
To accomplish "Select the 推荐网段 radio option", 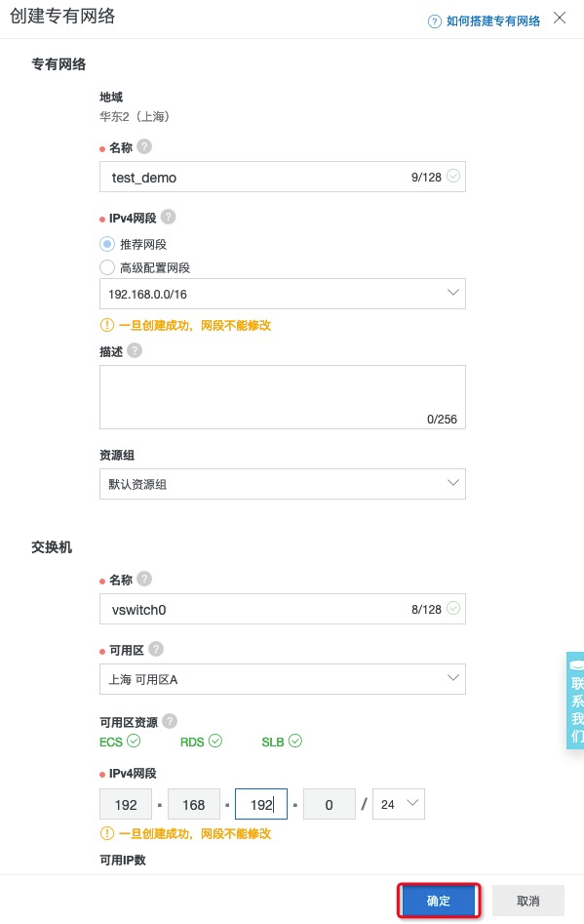I will (x=107, y=244).
